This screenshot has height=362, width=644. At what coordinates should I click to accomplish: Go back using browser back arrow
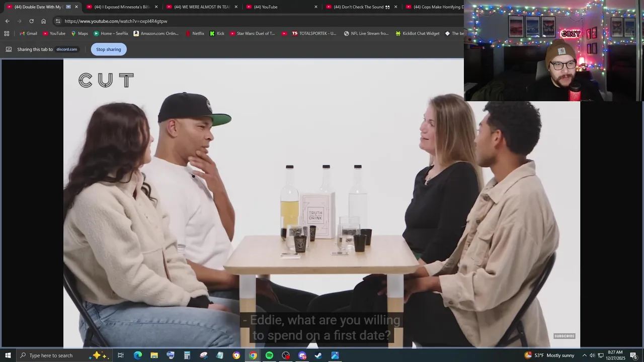tap(7, 21)
